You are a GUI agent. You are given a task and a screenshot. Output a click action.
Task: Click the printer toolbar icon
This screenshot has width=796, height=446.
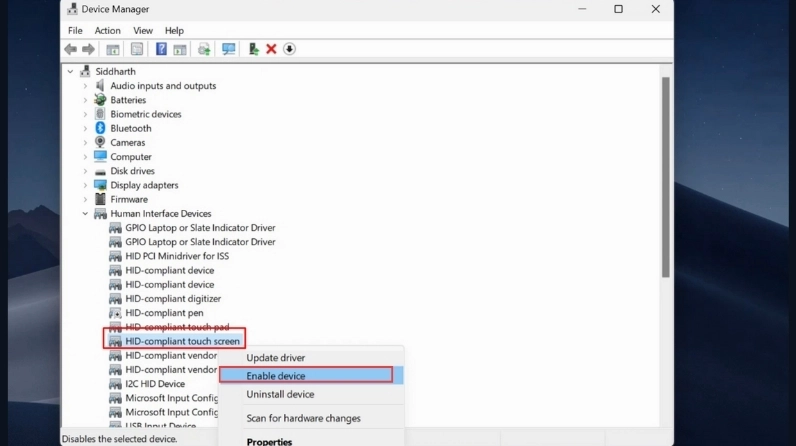pos(204,49)
